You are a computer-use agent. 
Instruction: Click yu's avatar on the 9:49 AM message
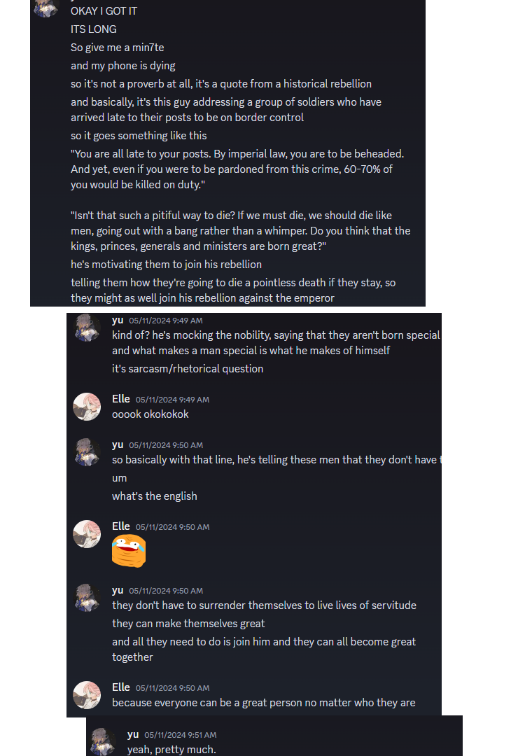87,328
